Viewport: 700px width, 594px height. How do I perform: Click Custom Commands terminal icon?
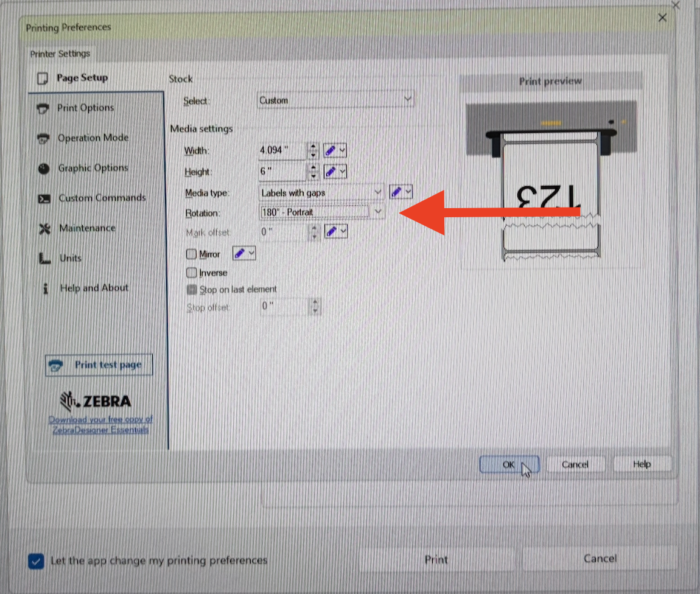(x=44, y=198)
